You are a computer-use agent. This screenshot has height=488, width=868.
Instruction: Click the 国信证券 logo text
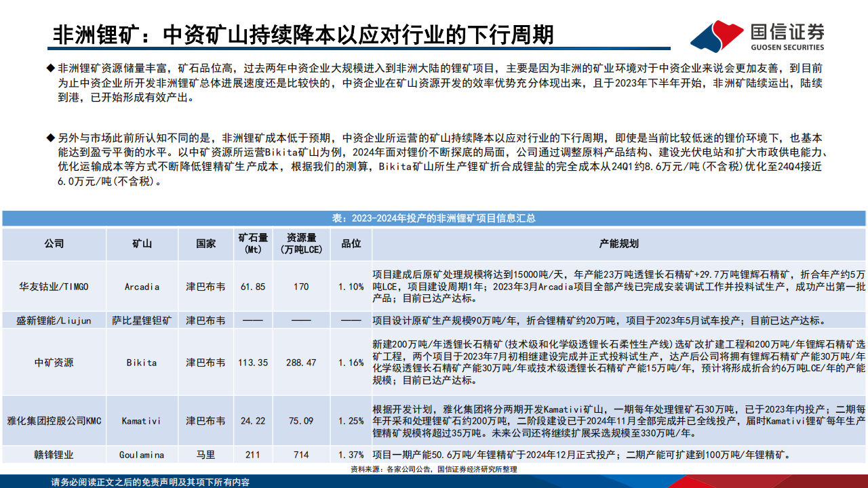coord(788,30)
